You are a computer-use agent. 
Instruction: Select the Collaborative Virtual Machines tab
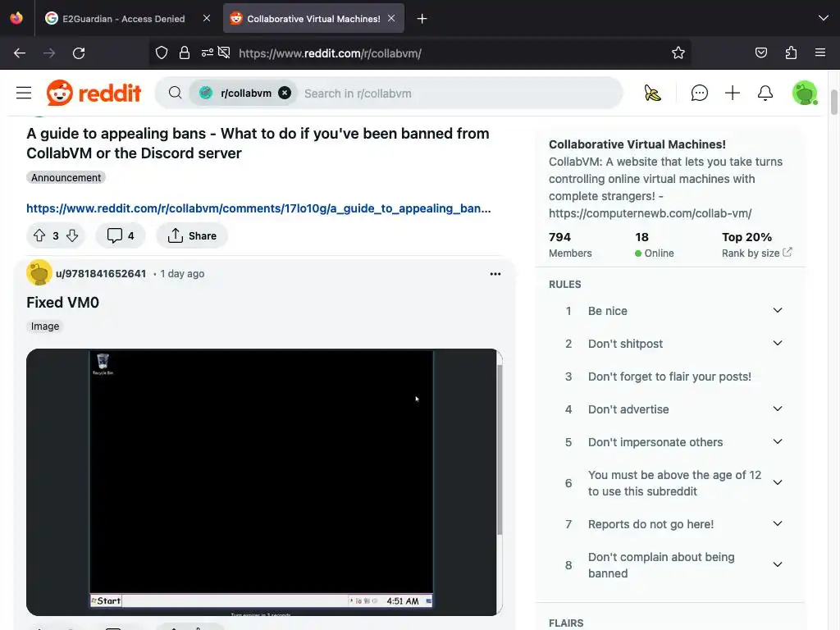[x=313, y=19]
